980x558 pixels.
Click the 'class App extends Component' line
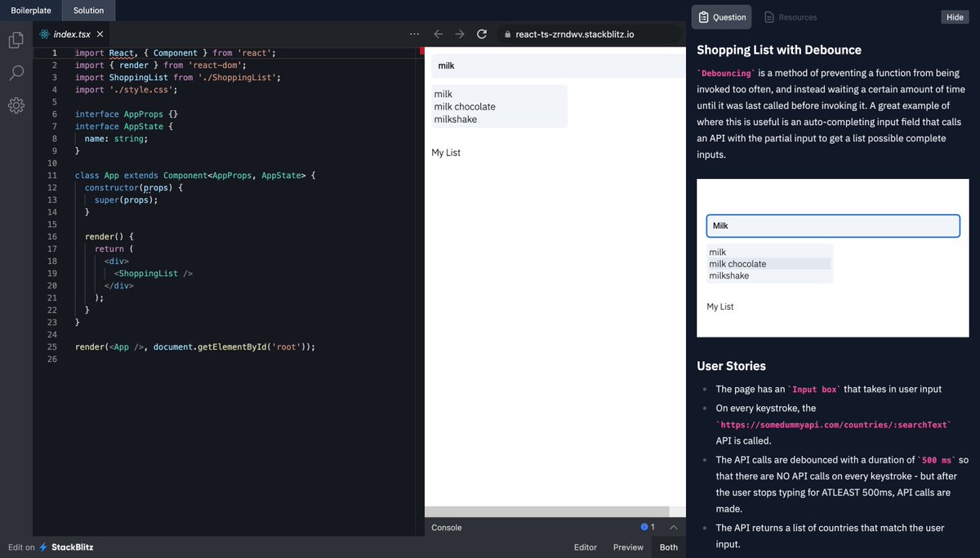point(195,176)
